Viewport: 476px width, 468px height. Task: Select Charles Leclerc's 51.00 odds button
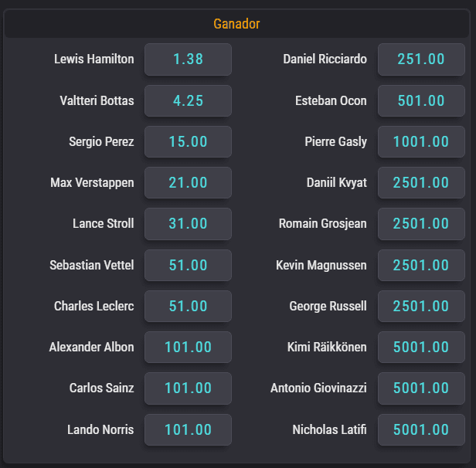[x=188, y=306]
